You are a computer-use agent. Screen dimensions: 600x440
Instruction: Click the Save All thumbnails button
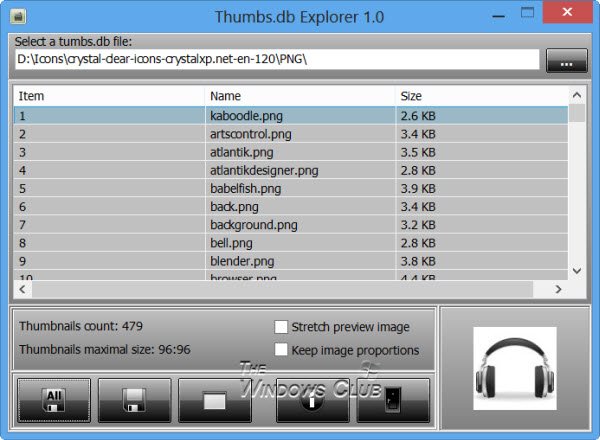coord(54,400)
